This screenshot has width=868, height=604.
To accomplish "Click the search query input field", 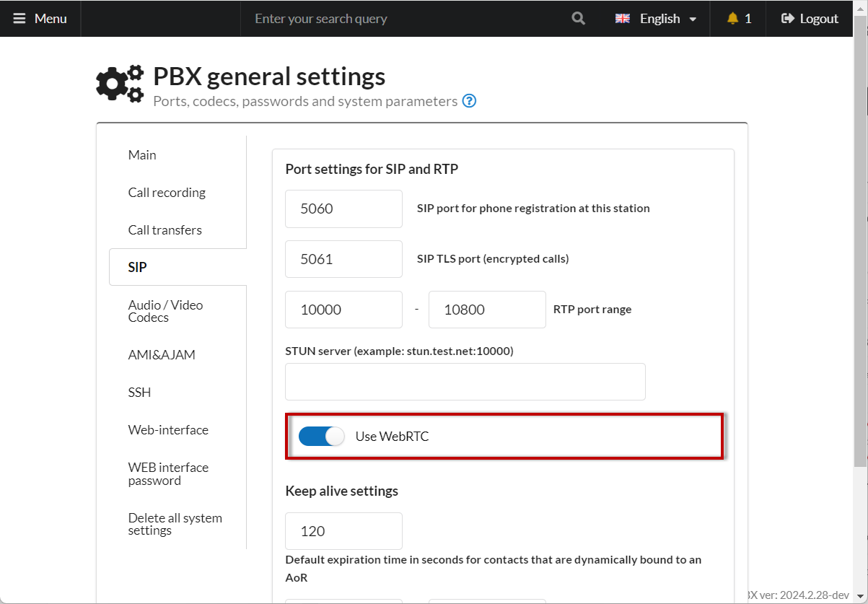I will coord(404,19).
